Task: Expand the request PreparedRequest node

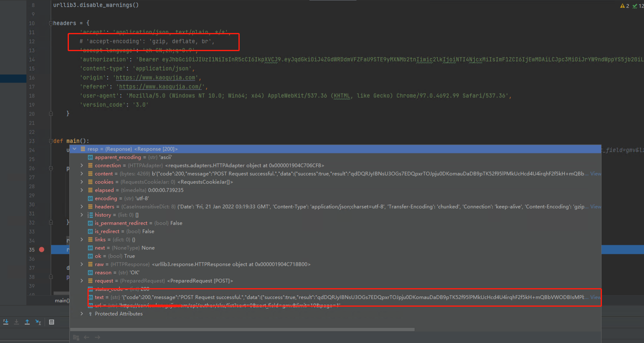Action: (82, 281)
